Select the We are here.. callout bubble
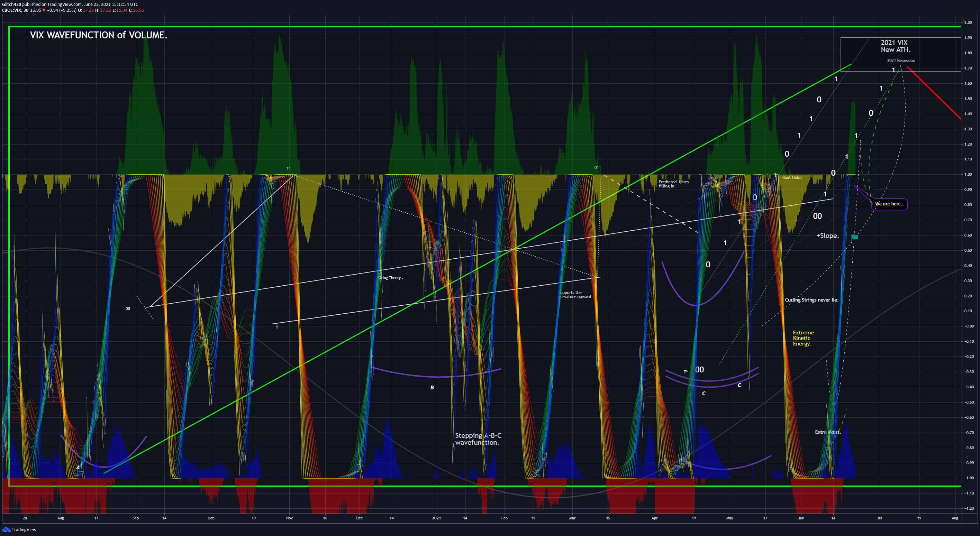Viewport: 980px width, 536px height. tap(889, 204)
